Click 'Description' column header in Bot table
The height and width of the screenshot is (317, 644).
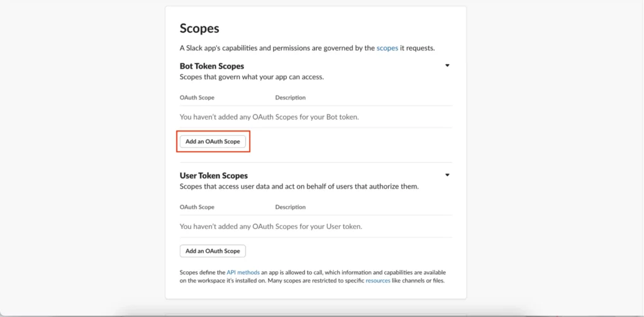click(290, 97)
